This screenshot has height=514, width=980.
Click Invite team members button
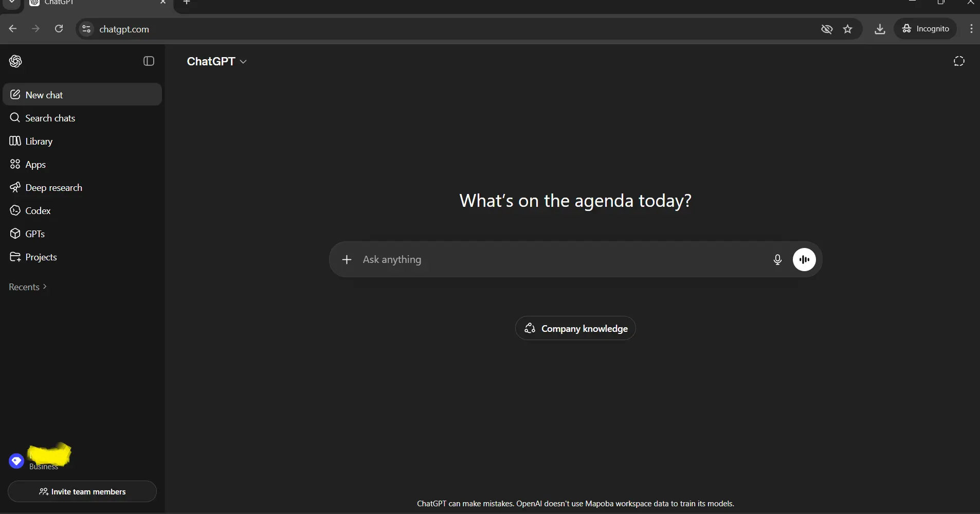point(82,491)
